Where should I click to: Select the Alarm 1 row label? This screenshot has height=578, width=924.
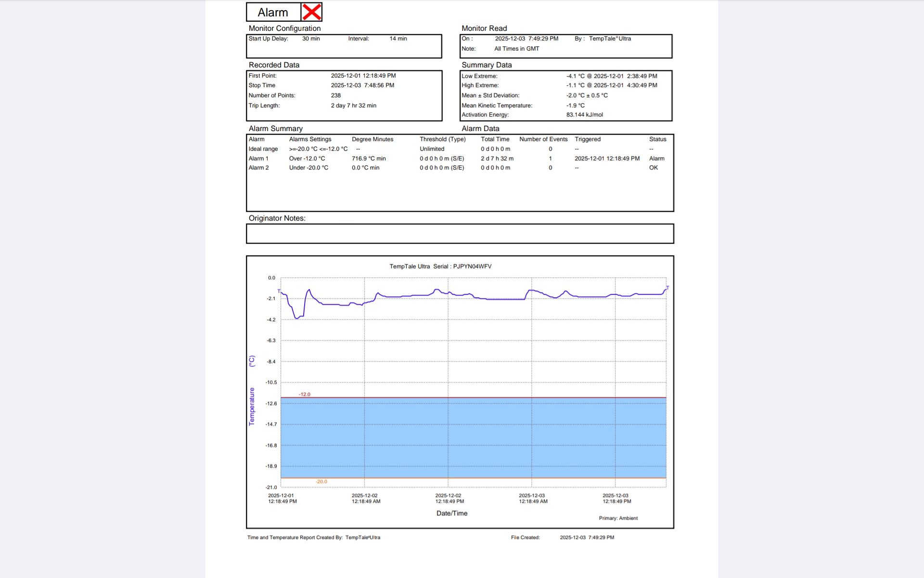[258, 158]
